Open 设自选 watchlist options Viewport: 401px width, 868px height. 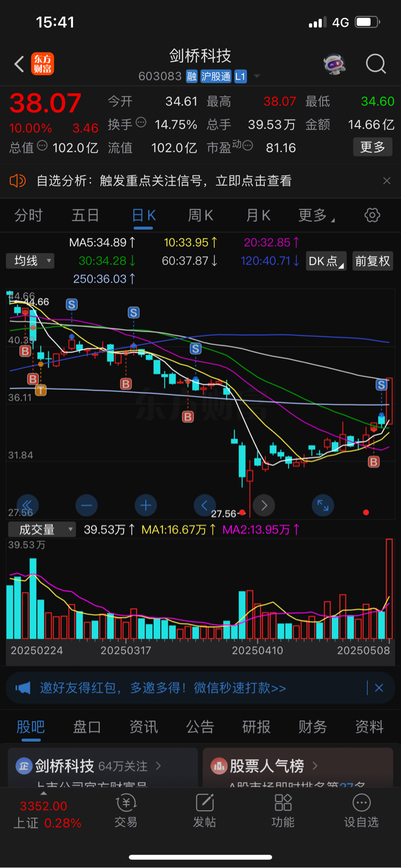(361, 811)
